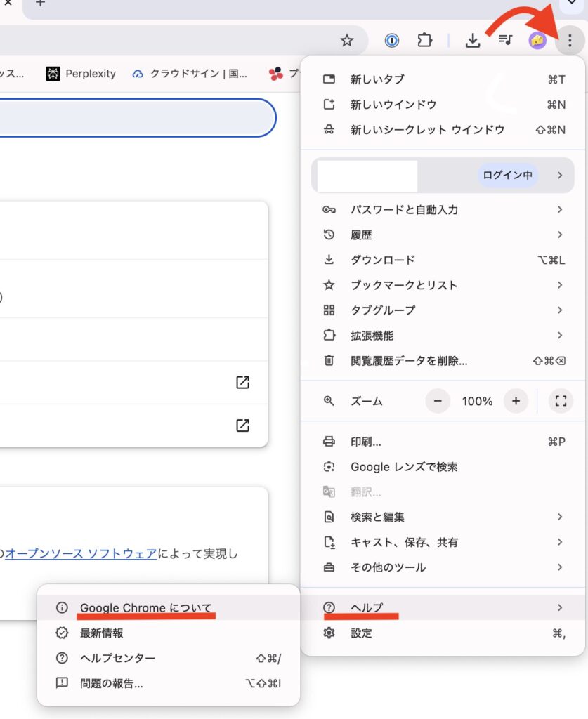Click the three-dot Chrome menu button

pos(570,41)
